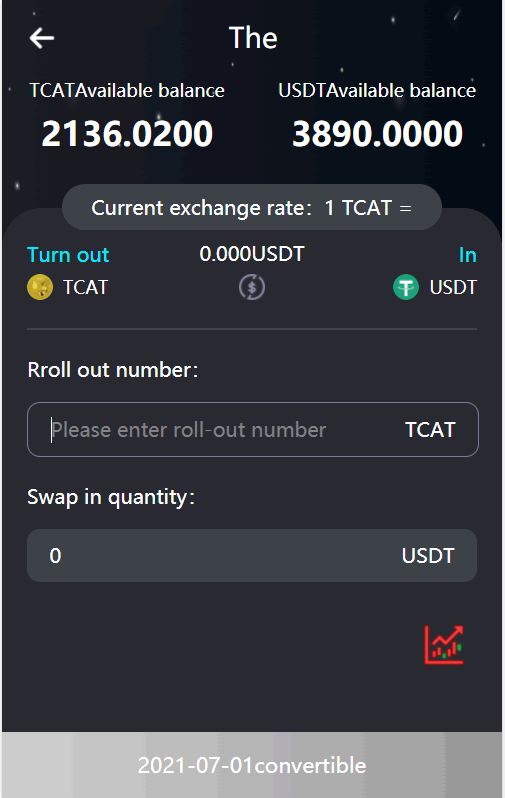Screen dimensions: 505x798
Task: Click the Swap in quantity field
Action: (252, 555)
